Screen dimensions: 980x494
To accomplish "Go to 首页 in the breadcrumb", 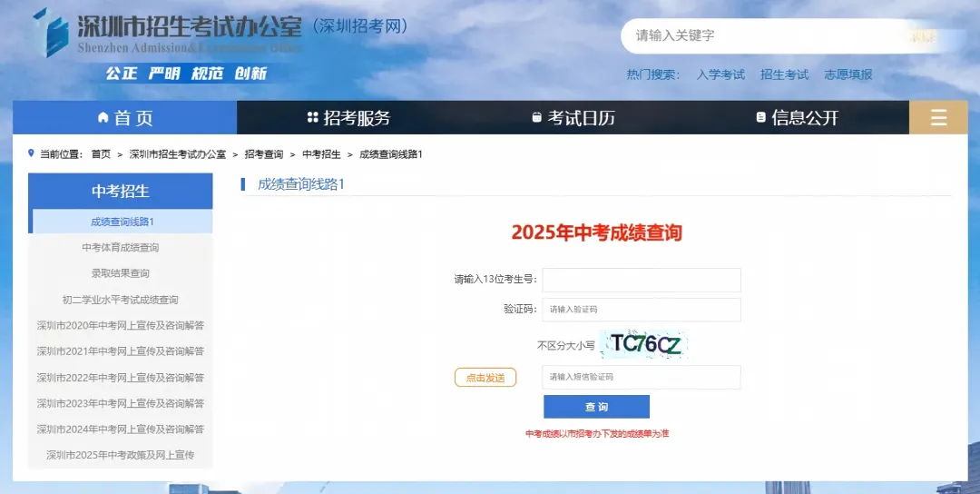I will pos(101,153).
